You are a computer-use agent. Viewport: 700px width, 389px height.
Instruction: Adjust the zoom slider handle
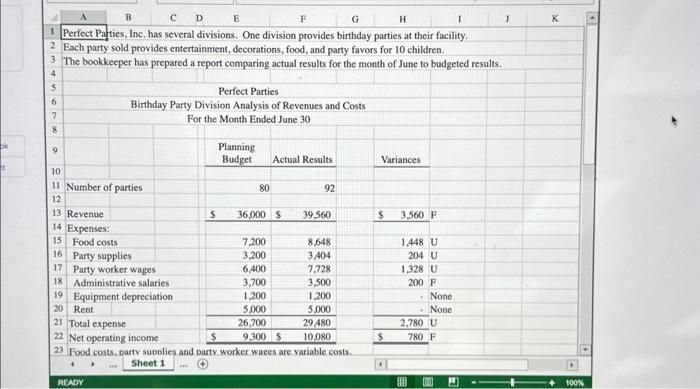point(512,382)
